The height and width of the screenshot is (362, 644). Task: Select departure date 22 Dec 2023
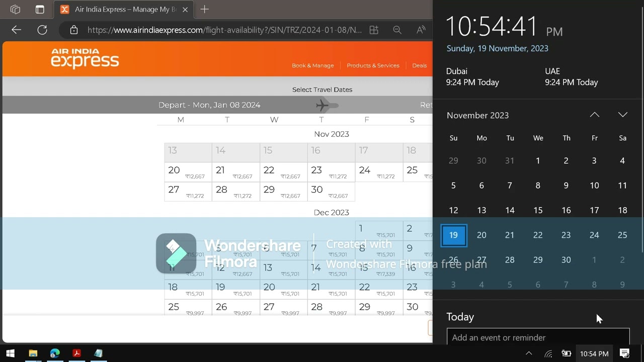pyautogui.click(x=379, y=289)
